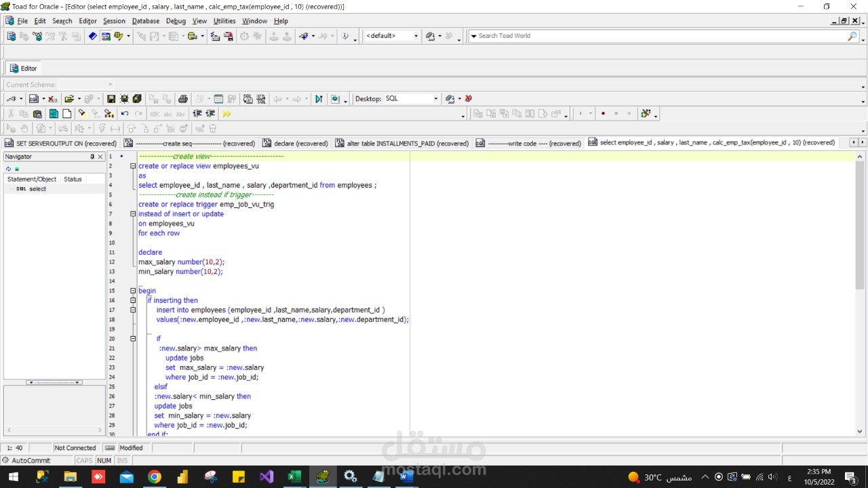The image size is (868, 488).
Task: Click the Editor window button
Action: pos(24,68)
